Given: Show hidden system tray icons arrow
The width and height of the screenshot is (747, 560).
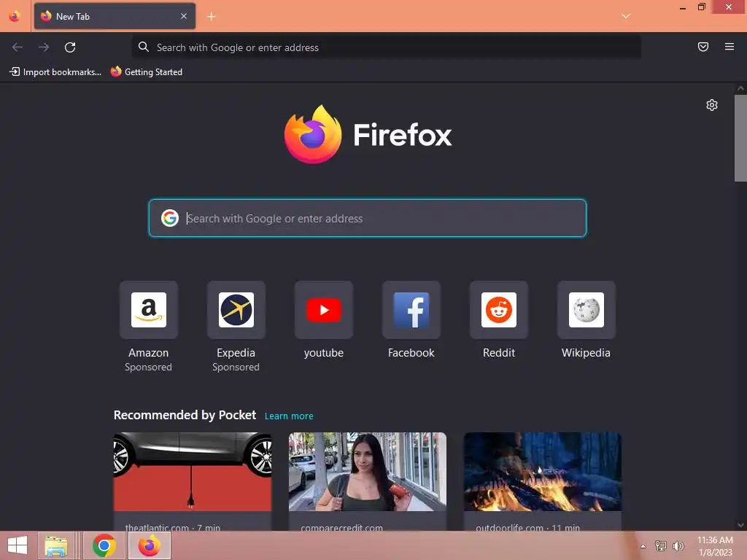Looking at the screenshot, I should pyautogui.click(x=643, y=546).
